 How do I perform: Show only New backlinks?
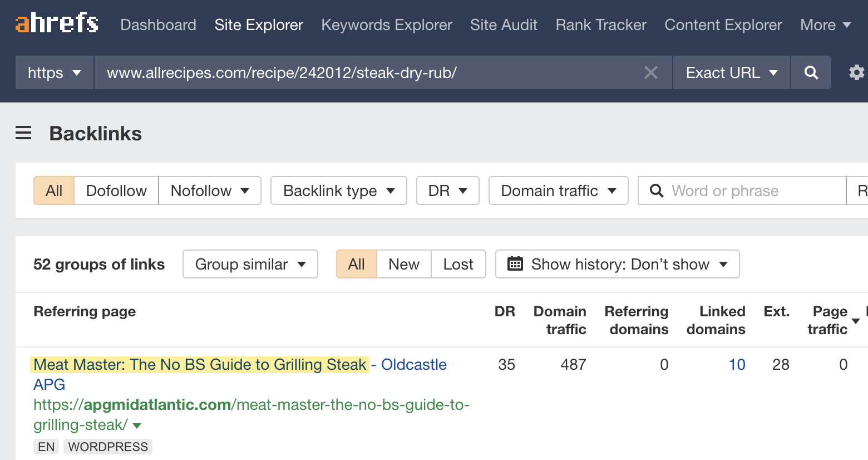coord(403,264)
